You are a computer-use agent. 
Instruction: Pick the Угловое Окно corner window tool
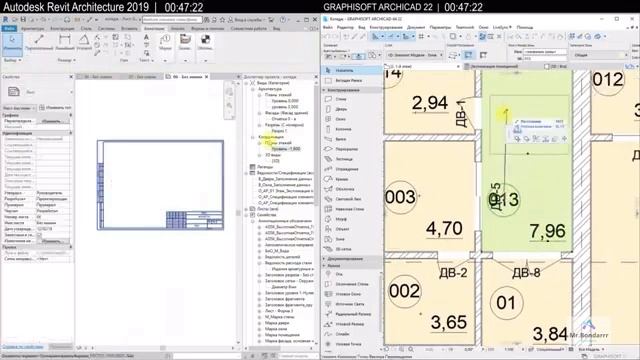coord(351,294)
